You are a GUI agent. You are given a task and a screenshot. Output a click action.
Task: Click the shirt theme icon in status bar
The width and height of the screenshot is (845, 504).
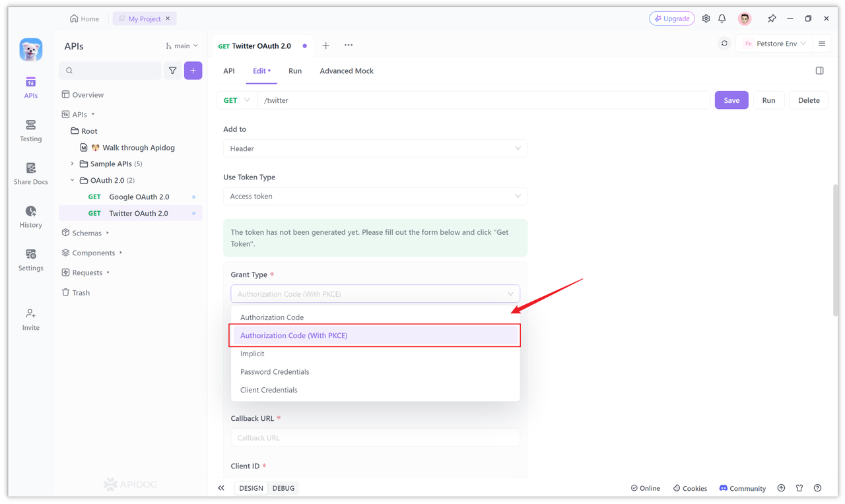click(x=799, y=488)
